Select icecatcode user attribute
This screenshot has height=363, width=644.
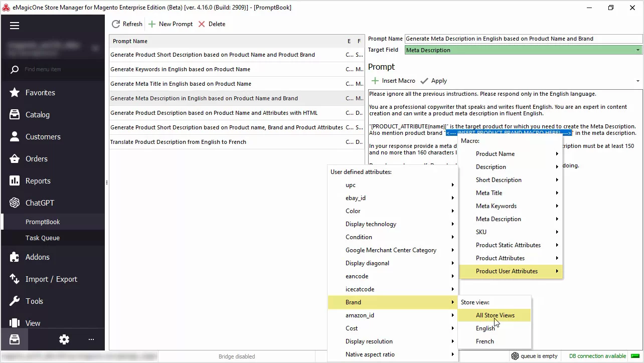[392, 289]
